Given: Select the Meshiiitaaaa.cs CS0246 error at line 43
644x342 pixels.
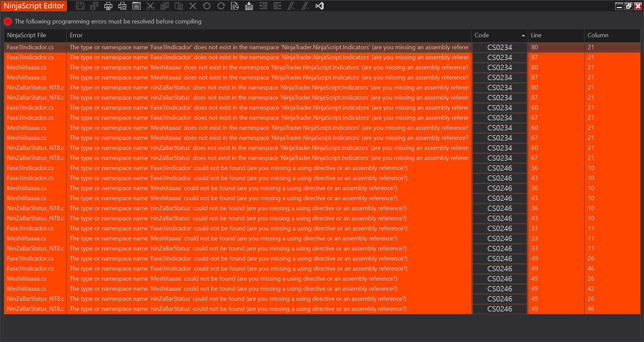Looking at the screenshot, I should [x=322, y=198].
